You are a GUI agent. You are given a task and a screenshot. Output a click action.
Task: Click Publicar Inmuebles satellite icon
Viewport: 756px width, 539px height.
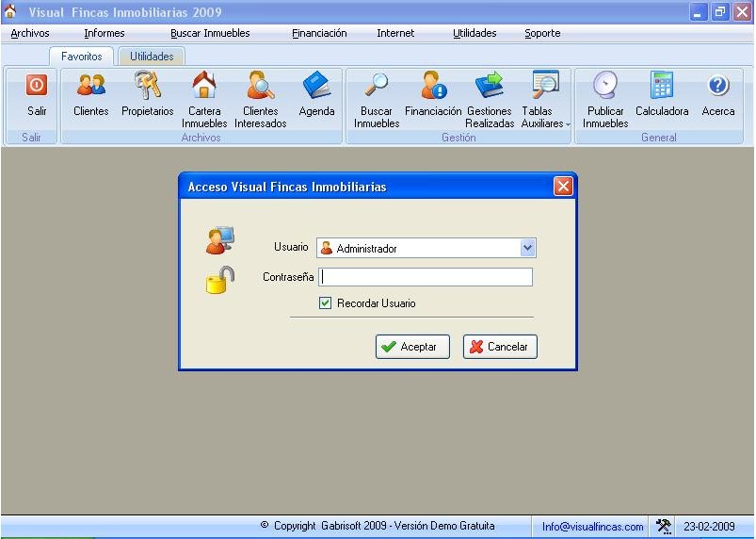pos(605,85)
